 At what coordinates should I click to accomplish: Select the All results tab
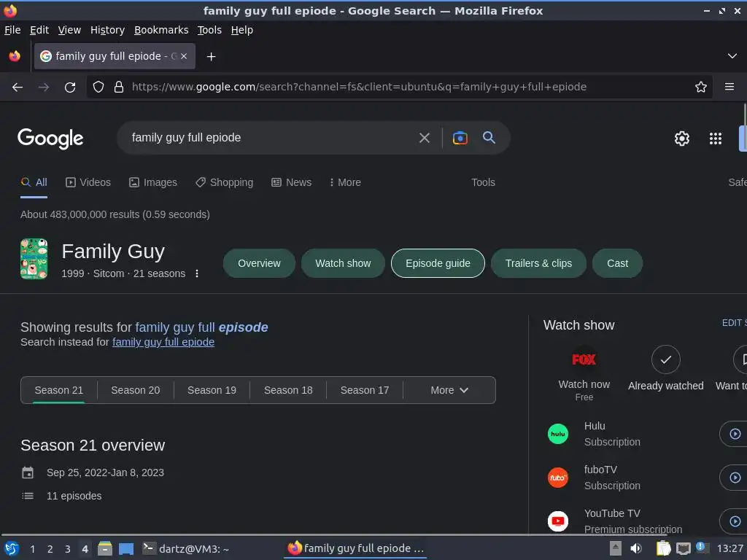[x=34, y=182]
